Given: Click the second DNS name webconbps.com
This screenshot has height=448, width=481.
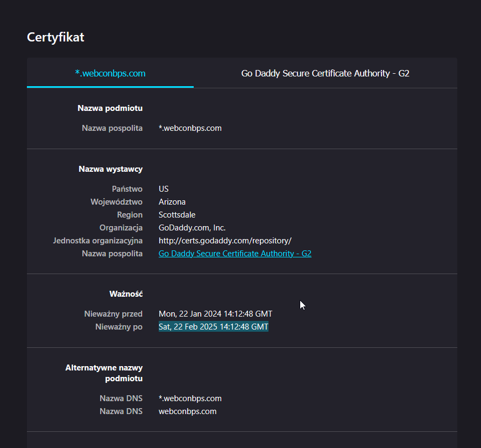Looking at the screenshot, I should [x=187, y=411].
